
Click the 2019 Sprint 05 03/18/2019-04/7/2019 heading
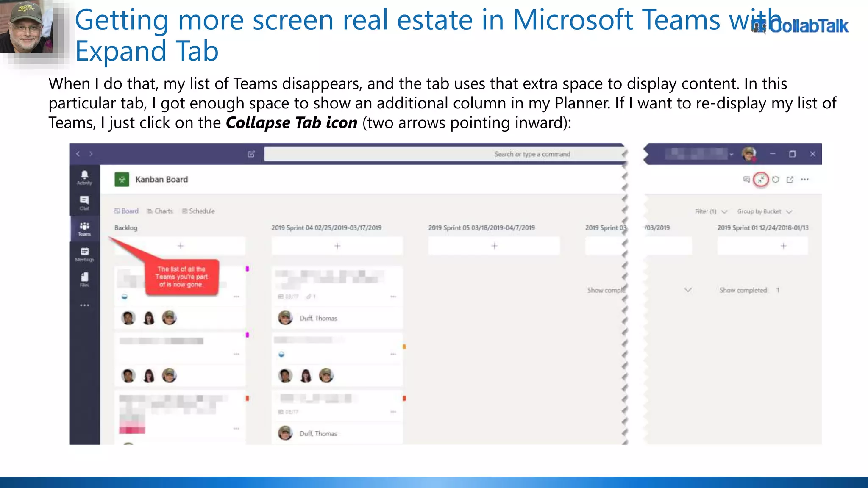click(x=481, y=228)
